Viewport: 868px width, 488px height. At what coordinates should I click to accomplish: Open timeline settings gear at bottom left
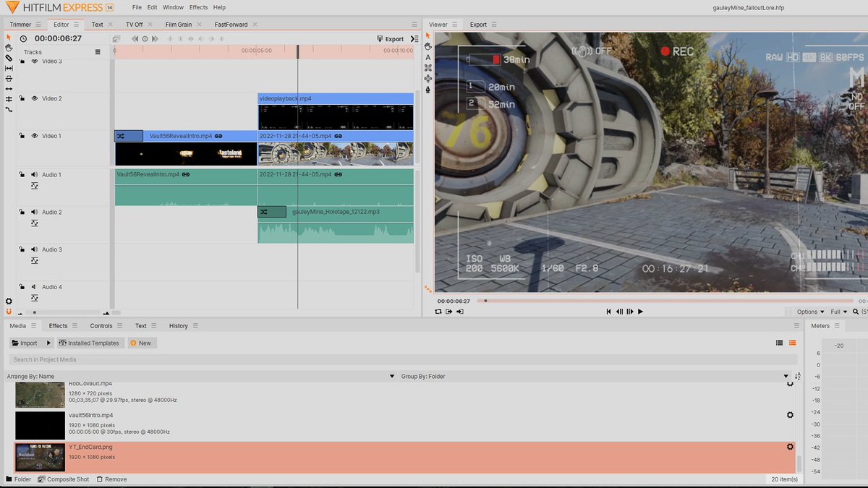coord(9,301)
